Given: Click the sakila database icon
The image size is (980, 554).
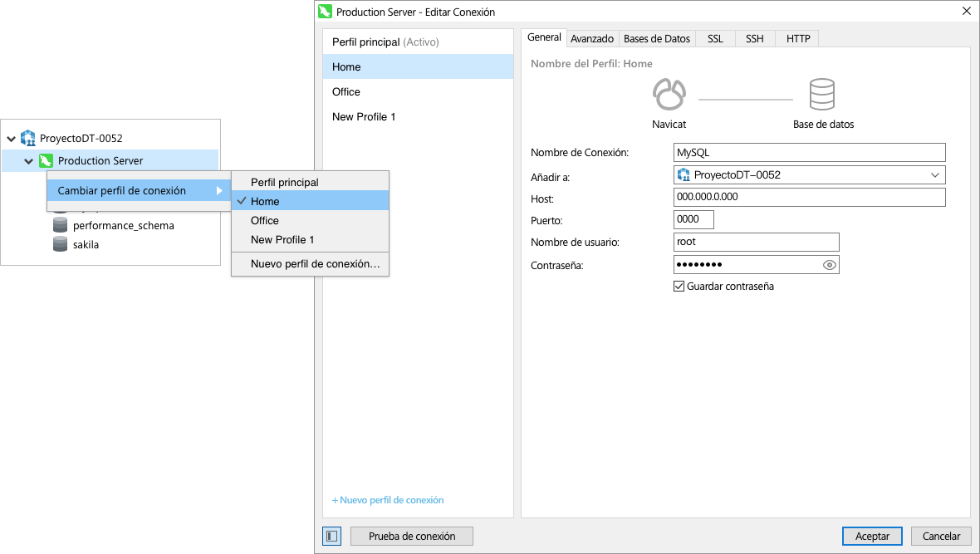Looking at the screenshot, I should [x=60, y=244].
